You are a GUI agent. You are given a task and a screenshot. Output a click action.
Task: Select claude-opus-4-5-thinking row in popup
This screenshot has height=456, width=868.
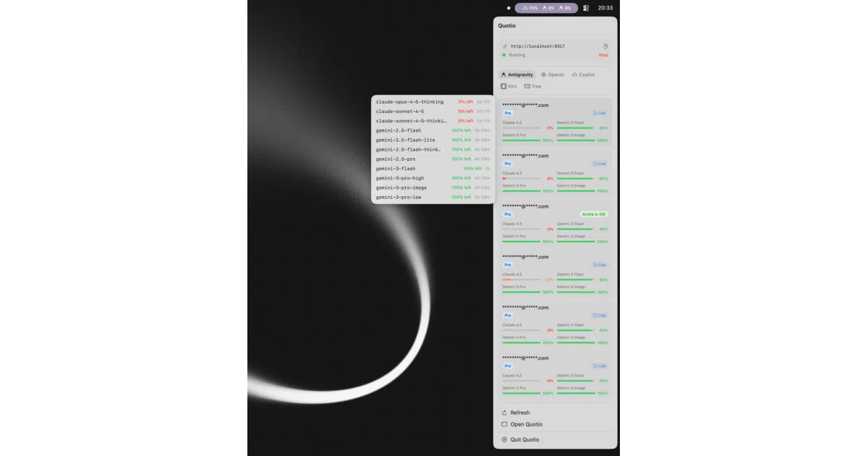(433, 102)
